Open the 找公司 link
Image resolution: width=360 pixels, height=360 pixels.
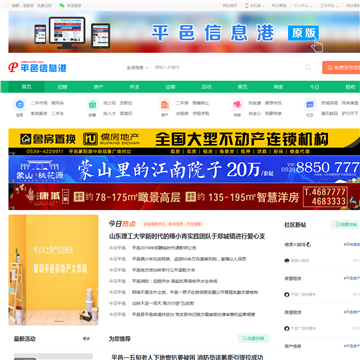[x=109, y=103]
